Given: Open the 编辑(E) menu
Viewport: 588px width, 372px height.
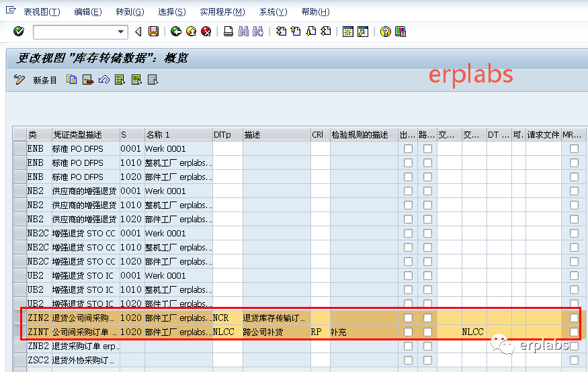Looking at the screenshot, I should (88, 12).
